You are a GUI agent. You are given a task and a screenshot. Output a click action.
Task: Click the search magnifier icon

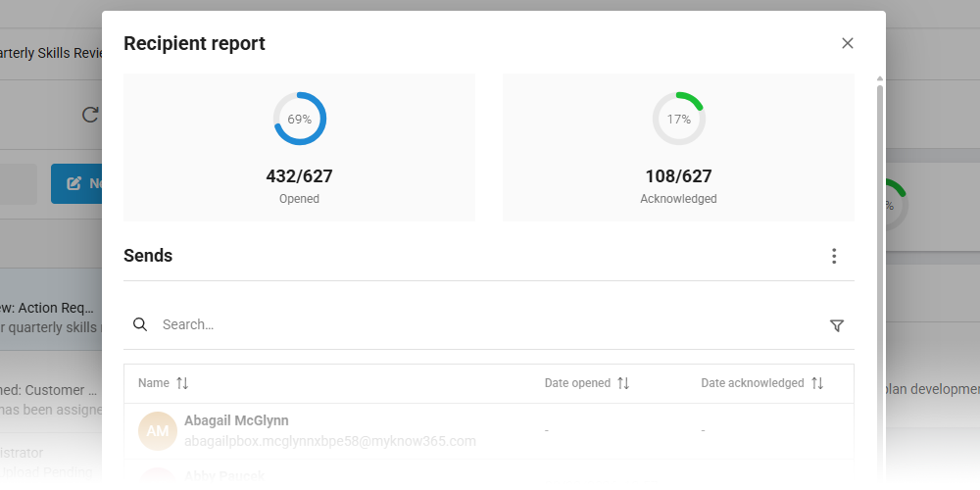pyautogui.click(x=140, y=324)
